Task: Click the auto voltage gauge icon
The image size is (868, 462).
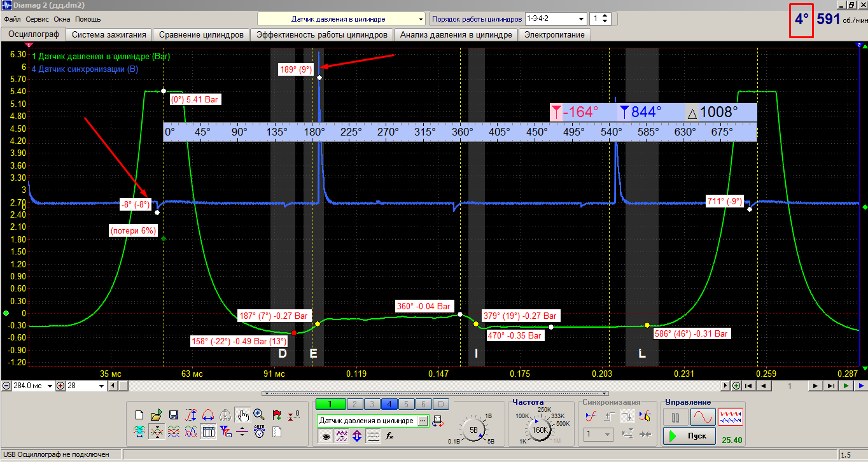Action: tap(259, 432)
